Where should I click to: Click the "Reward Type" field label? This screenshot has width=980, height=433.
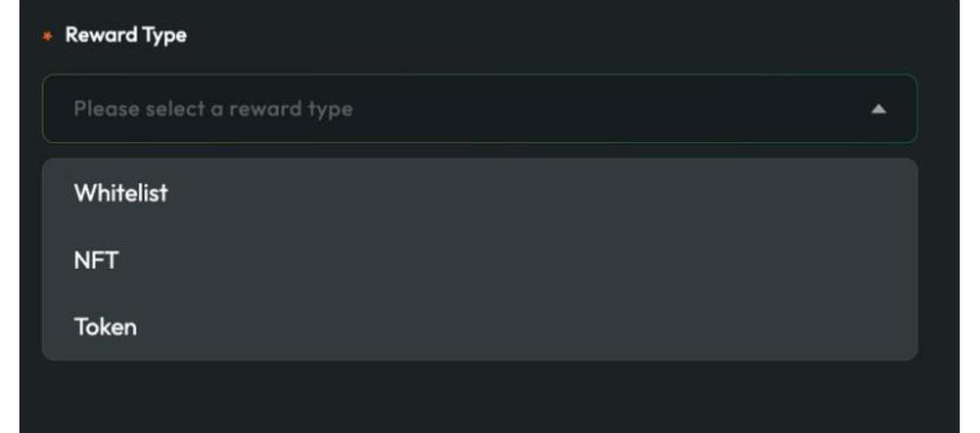(x=125, y=35)
